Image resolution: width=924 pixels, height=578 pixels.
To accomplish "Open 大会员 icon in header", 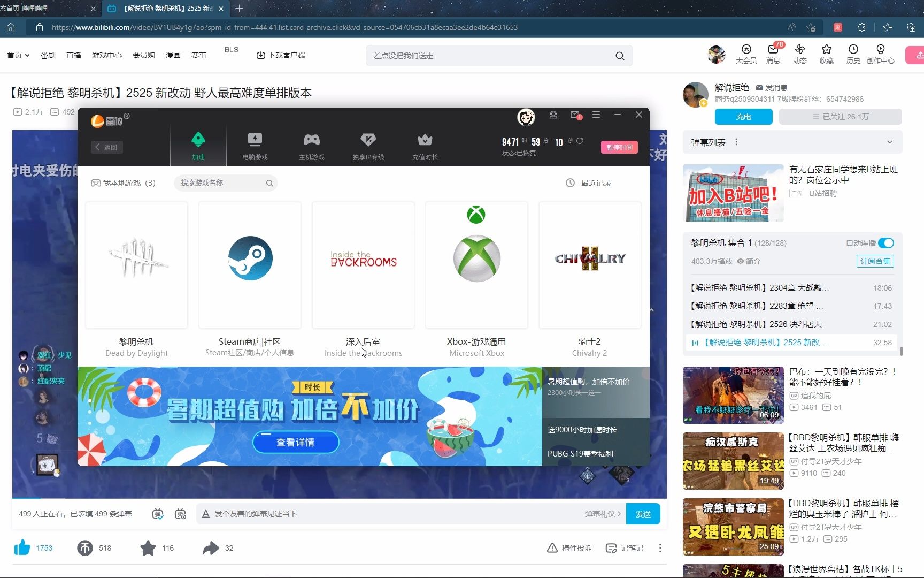I will pyautogui.click(x=746, y=54).
